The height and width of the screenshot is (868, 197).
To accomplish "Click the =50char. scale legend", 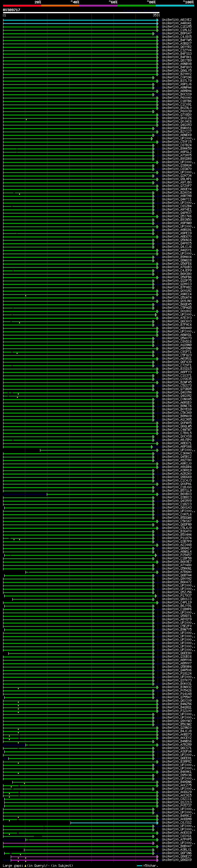I will pos(147,865).
